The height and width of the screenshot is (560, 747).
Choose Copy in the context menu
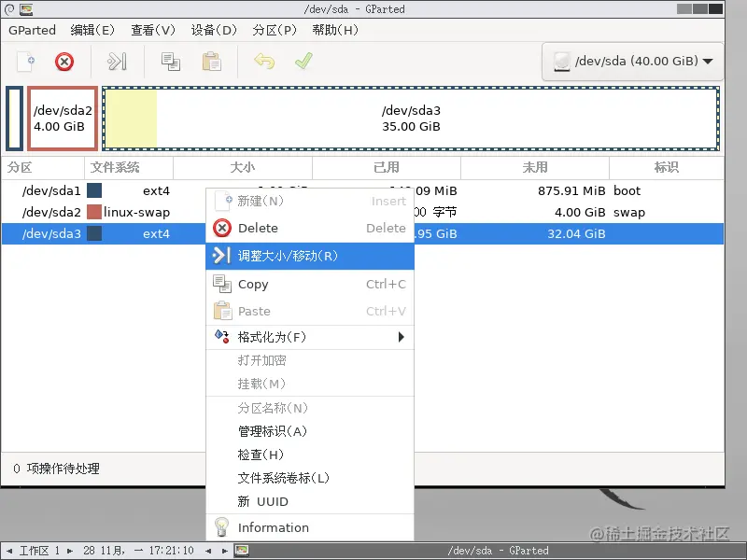point(310,285)
